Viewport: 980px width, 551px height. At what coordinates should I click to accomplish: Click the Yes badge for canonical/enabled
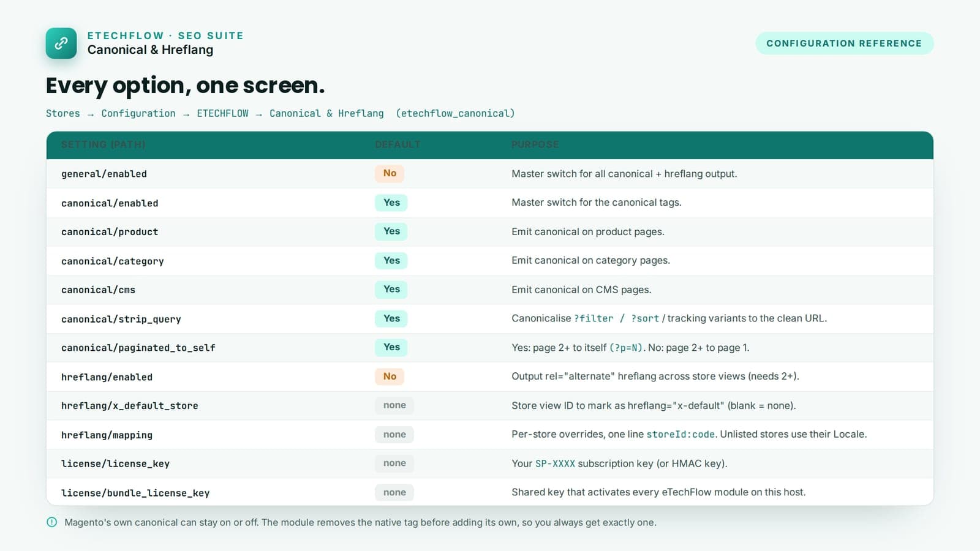coord(391,203)
